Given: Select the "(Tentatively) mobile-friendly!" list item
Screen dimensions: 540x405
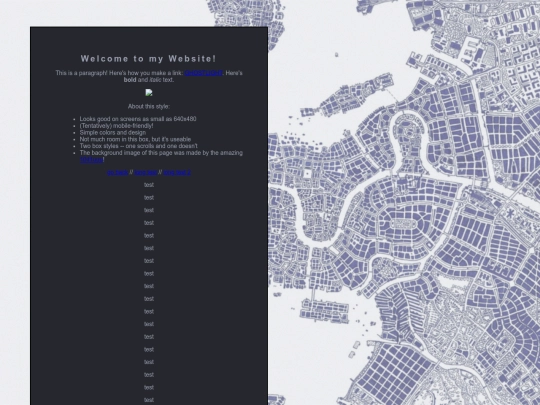Looking at the screenshot, I should click(116, 126).
